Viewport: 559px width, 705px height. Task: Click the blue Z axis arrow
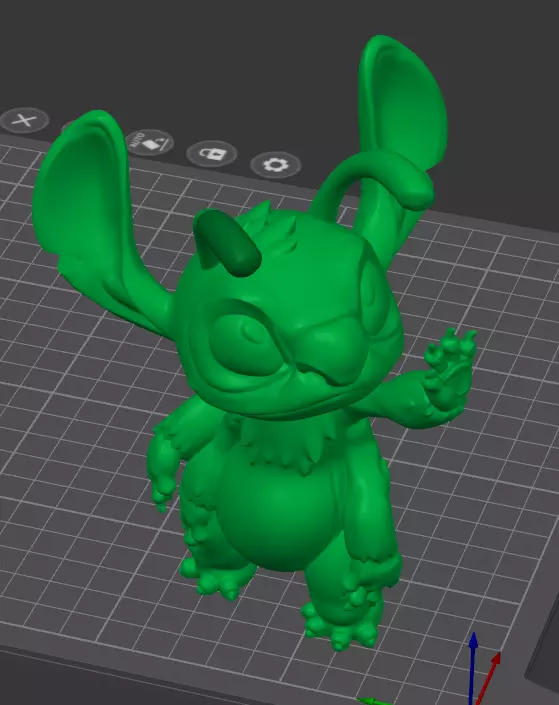[x=473, y=668]
